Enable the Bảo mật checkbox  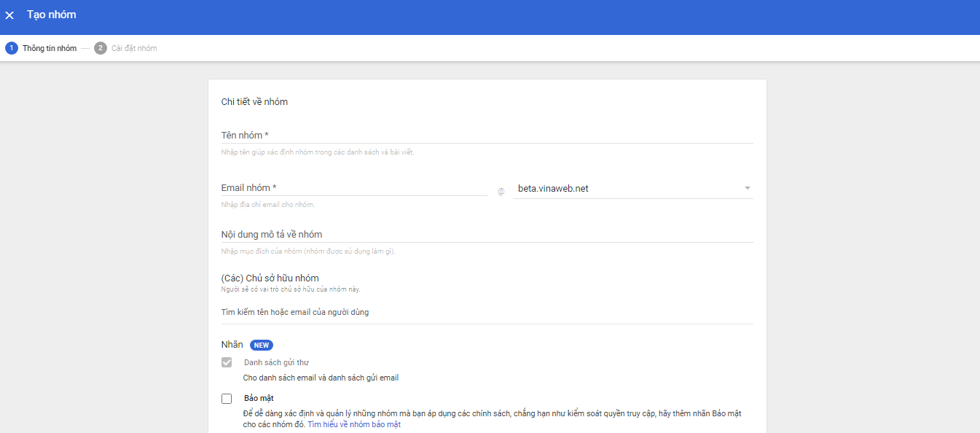click(x=227, y=399)
